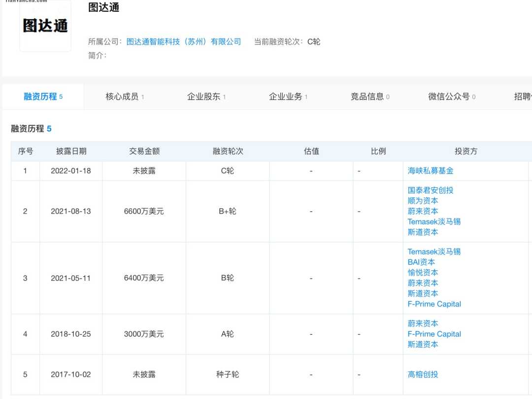The width and height of the screenshot is (532, 399).
Task: Select date cell 2017-10-02
Action: (x=71, y=374)
